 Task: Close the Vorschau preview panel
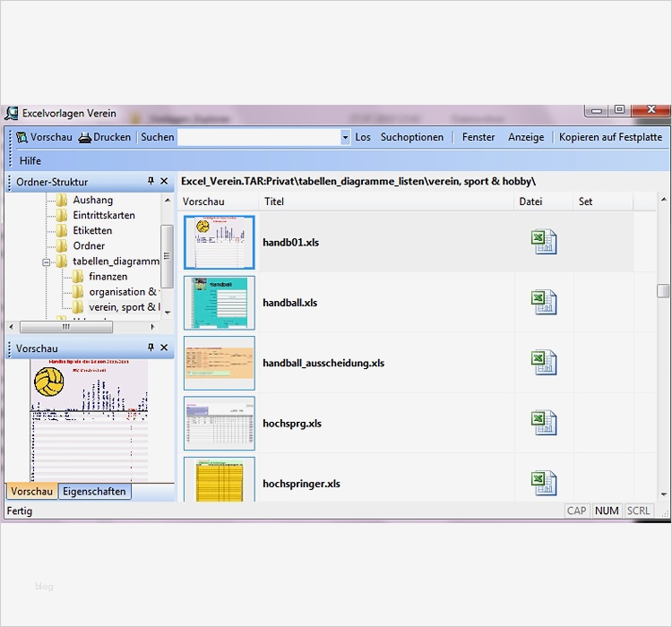[x=164, y=348]
